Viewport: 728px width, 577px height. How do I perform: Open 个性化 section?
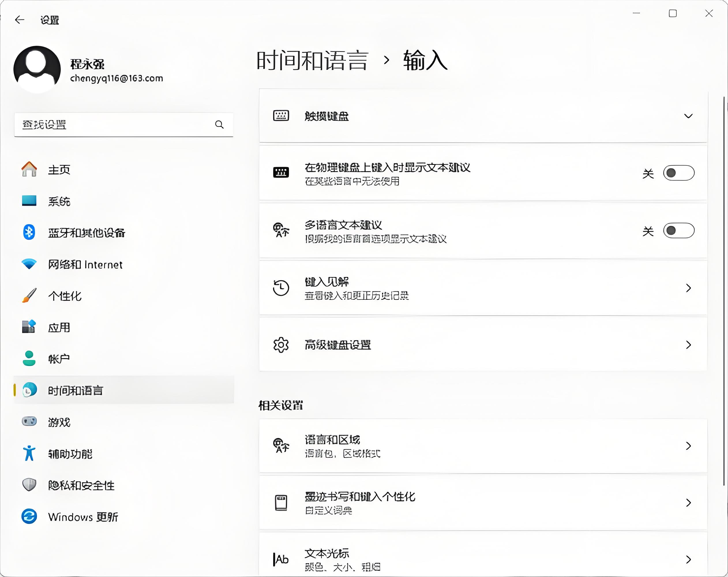(65, 296)
